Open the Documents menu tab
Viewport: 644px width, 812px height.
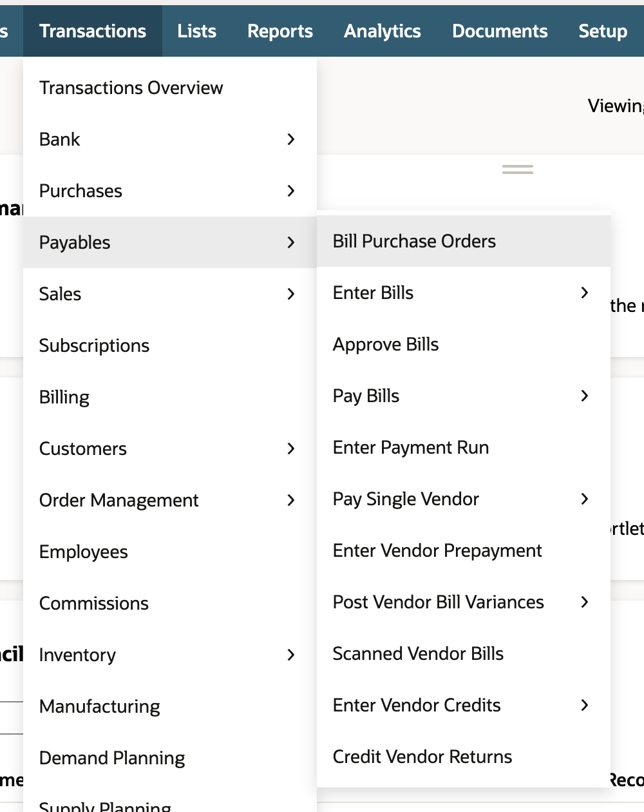coord(500,31)
